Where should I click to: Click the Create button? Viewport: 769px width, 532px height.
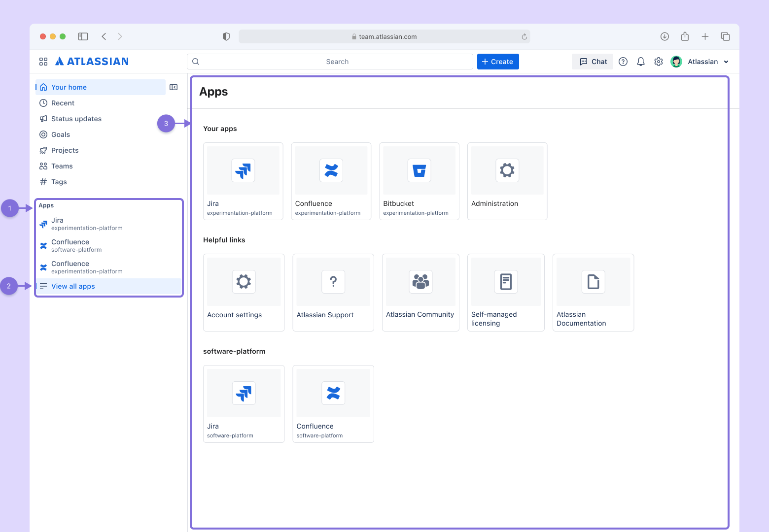(x=498, y=62)
